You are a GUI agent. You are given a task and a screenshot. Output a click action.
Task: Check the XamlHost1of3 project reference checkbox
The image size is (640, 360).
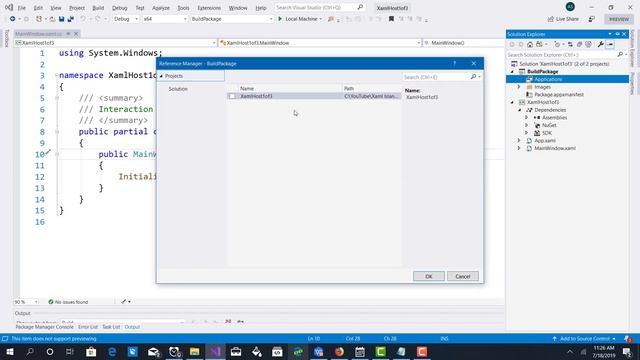tap(232, 96)
